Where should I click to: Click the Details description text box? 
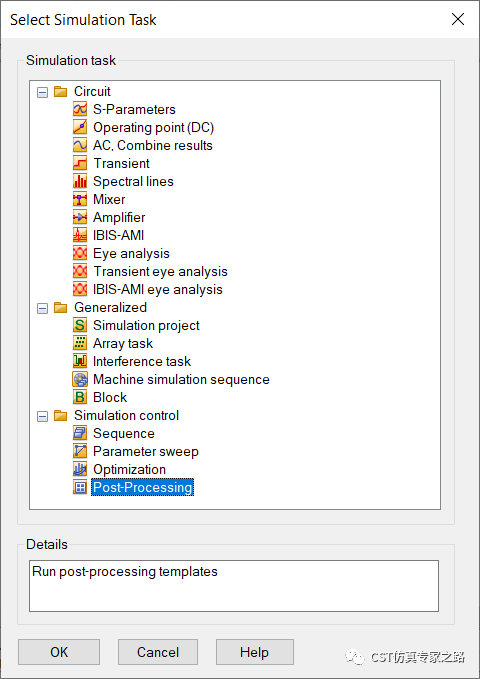coord(234,586)
